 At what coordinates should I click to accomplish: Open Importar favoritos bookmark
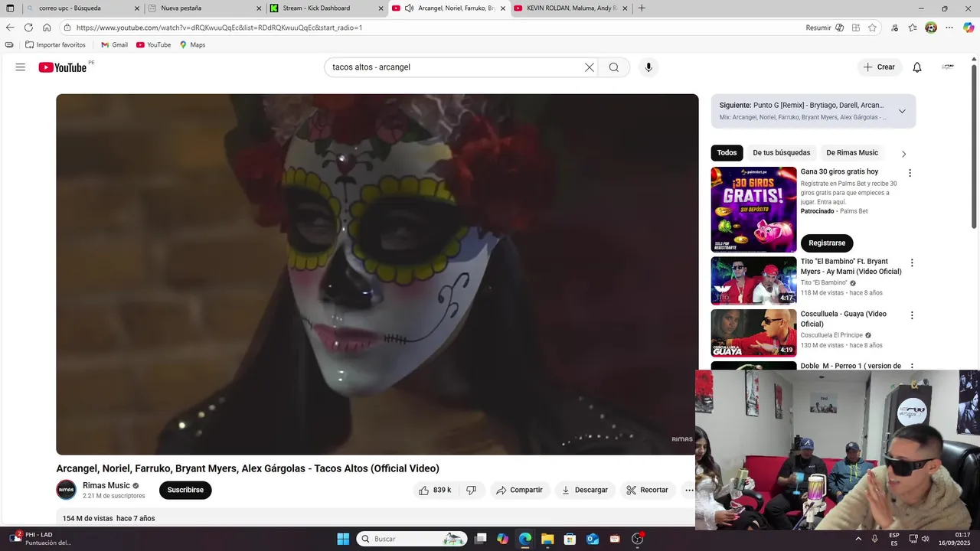pos(55,44)
